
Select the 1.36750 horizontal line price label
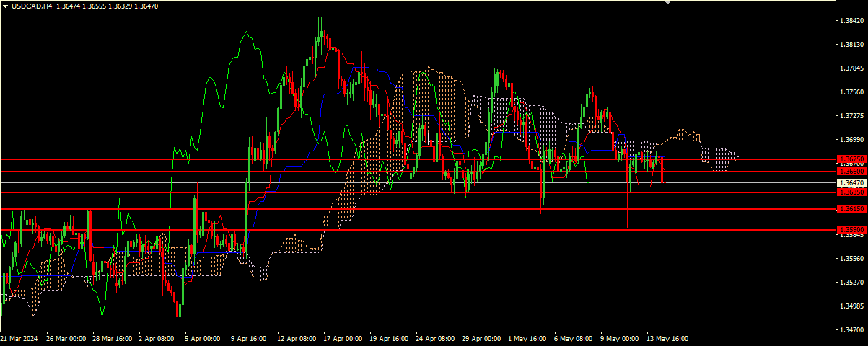(x=851, y=159)
